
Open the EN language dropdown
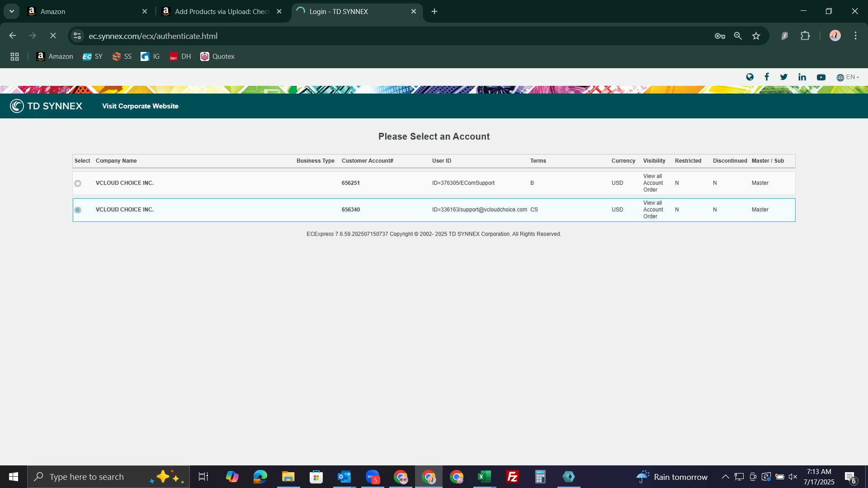click(x=848, y=77)
